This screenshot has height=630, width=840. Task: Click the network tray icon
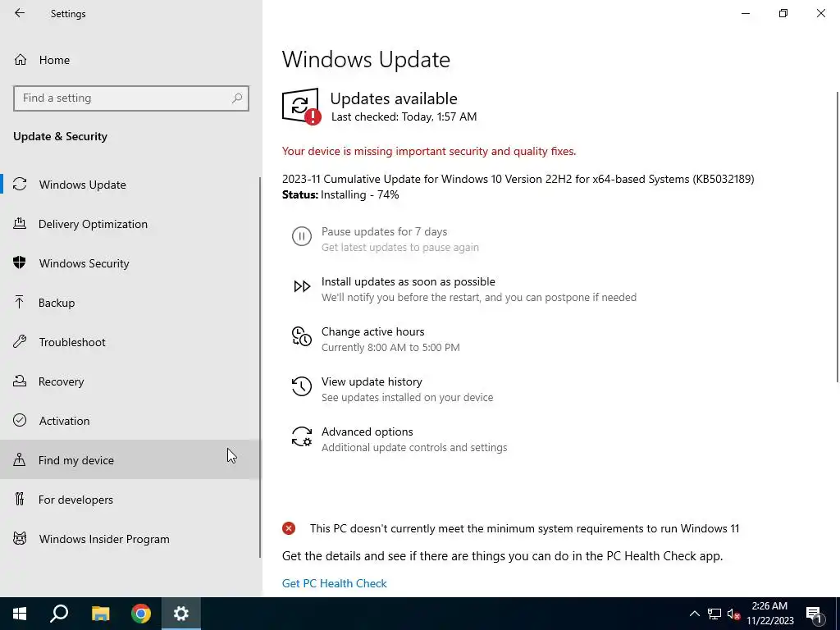714,614
